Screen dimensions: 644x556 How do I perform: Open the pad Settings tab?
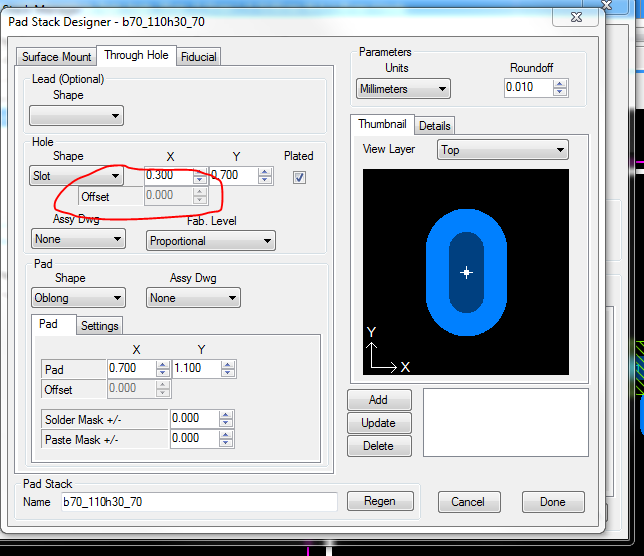click(x=99, y=326)
